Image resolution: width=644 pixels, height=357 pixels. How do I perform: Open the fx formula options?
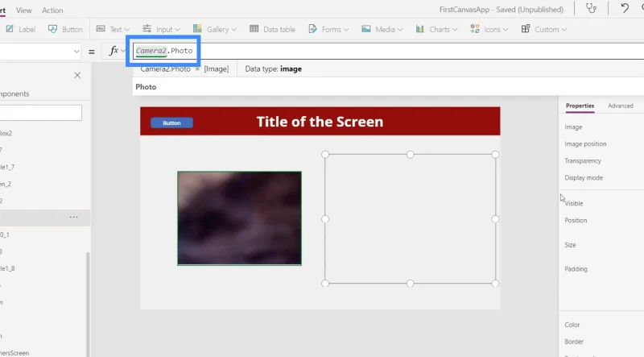[x=117, y=51]
